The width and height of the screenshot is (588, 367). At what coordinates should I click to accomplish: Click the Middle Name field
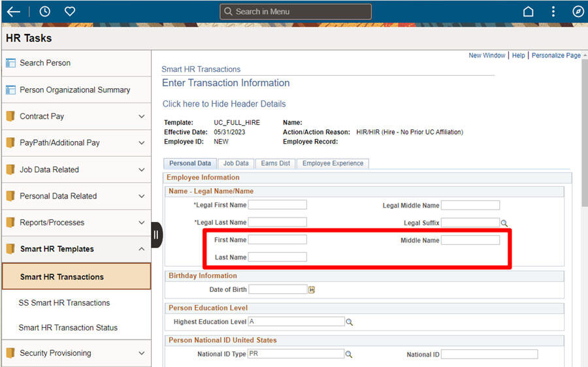pyautogui.click(x=470, y=240)
